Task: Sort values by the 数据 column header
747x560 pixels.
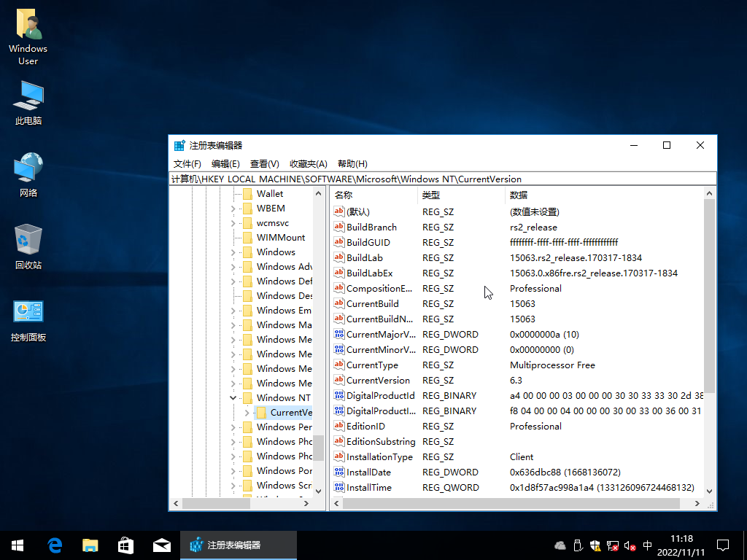Action: [x=604, y=195]
